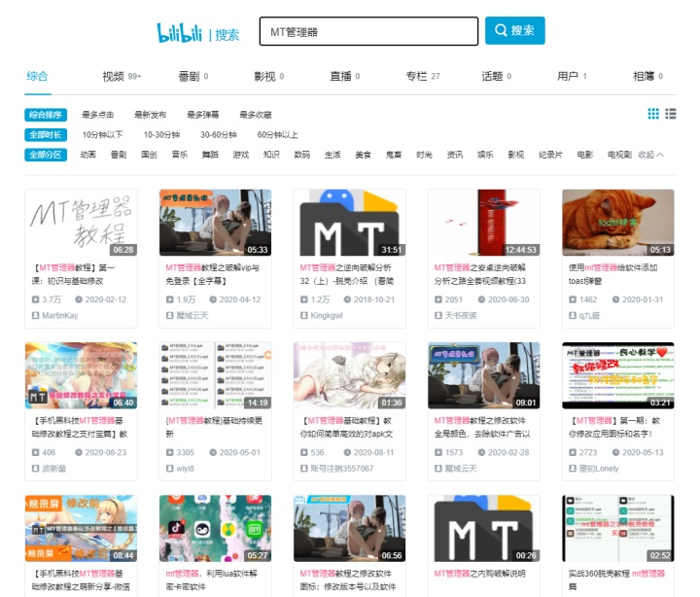Click the 搜索 search button
700x597 pixels.
click(x=514, y=30)
